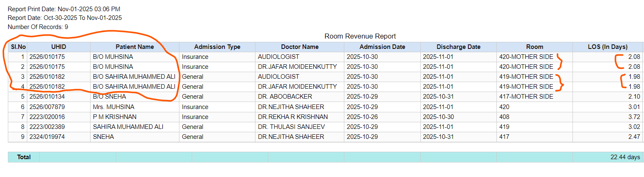Click the Patient Name column header
Screen dimensions: 644x177
tap(134, 47)
